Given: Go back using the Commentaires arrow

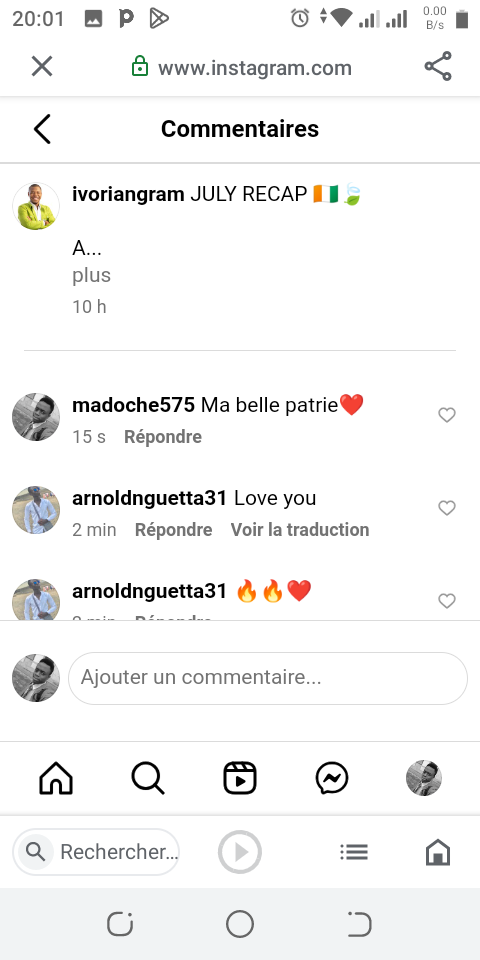Looking at the screenshot, I should 42,129.
